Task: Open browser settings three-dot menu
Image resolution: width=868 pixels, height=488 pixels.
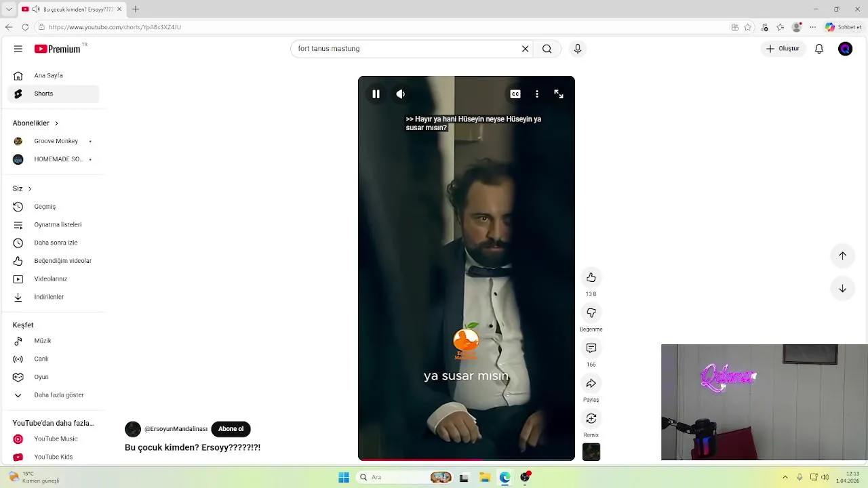Action: click(x=813, y=27)
